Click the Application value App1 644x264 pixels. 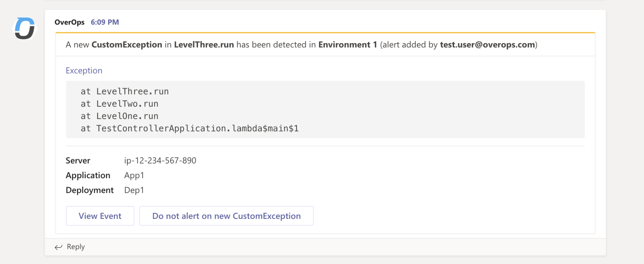click(134, 175)
